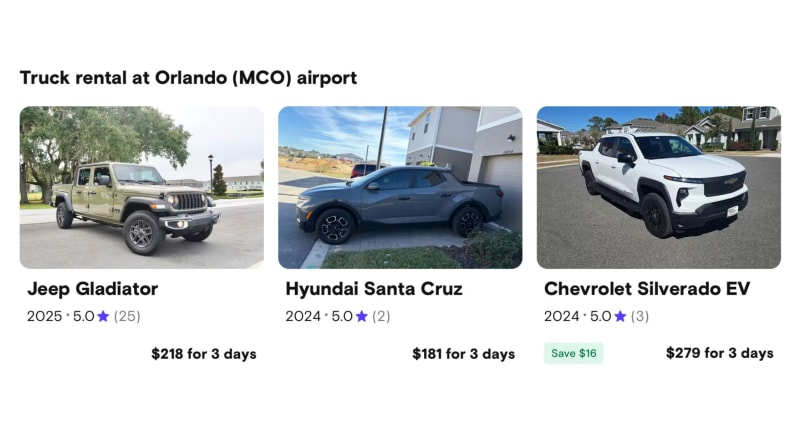Click the $218 for 3 days price
This screenshot has height=446, width=792.
coord(204,353)
